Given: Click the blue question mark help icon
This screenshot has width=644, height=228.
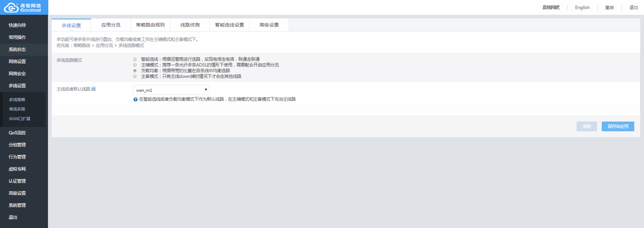Looking at the screenshot, I should (x=136, y=99).
